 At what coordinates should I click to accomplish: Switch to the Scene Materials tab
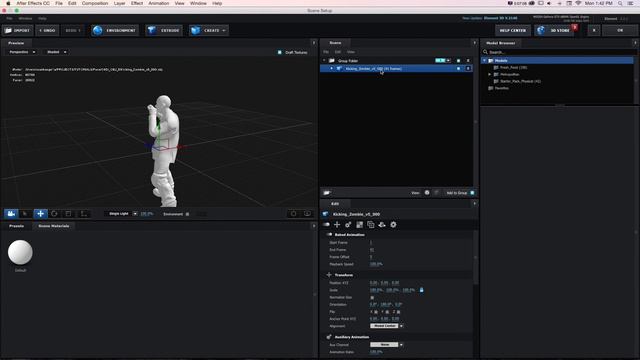[53, 226]
